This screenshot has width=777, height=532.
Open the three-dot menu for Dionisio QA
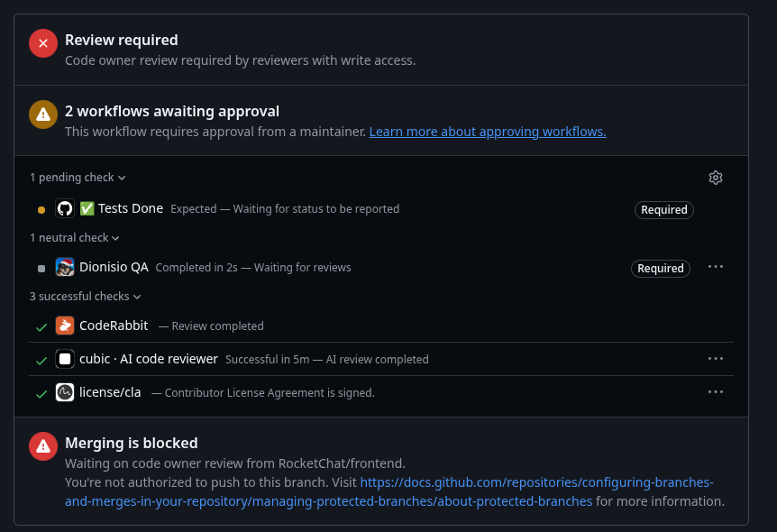[x=715, y=267]
